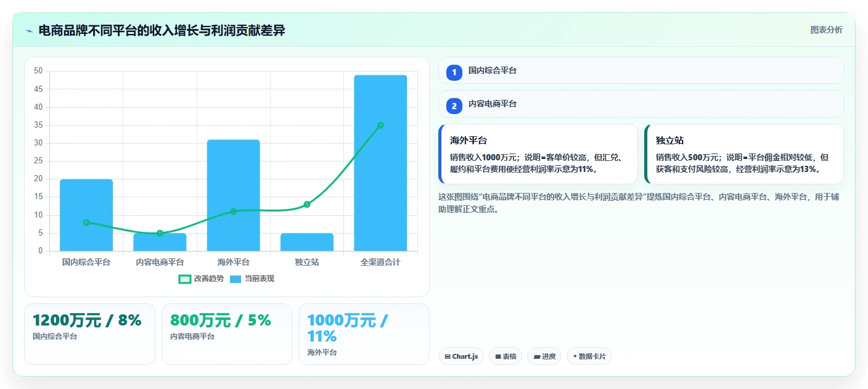Click the 海外平台 bar in chart
The height and width of the screenshot is (389, 868).
click(233, 195)
